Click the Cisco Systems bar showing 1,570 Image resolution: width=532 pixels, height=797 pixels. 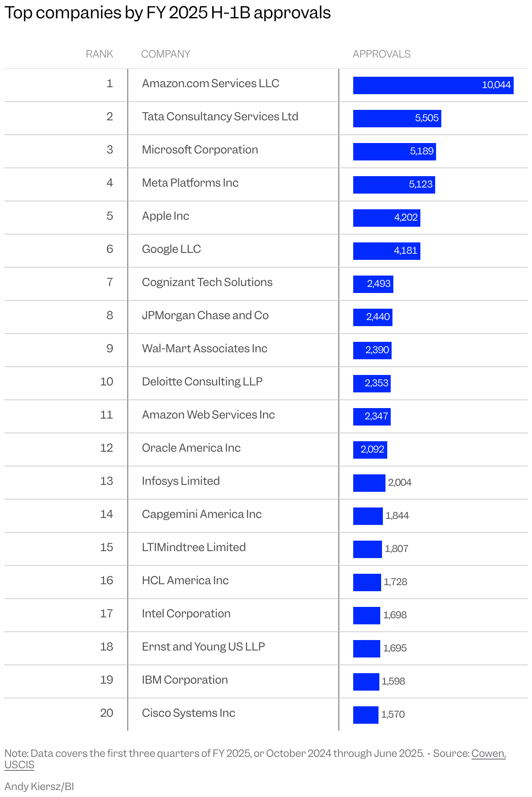366,715
